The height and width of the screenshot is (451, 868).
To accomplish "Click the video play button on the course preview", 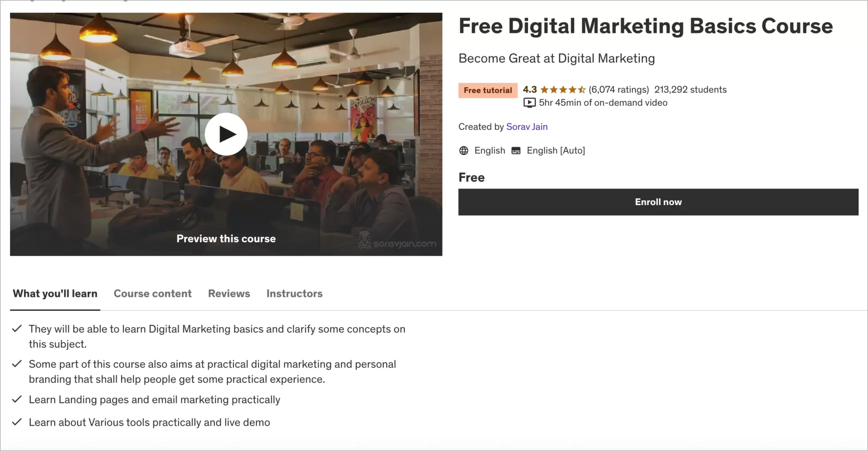I will (x=226, y=134).
